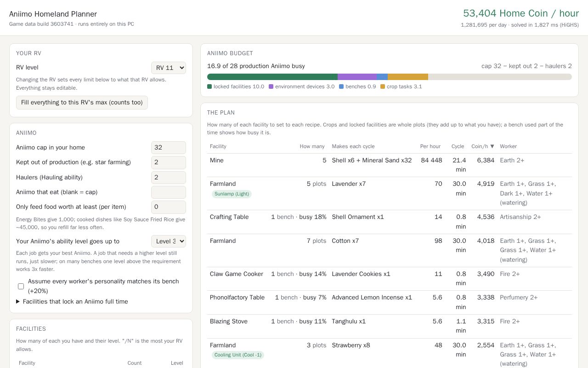Click the 'Makes each cycle' column header
The width and height of the screenshot is (588, 368).
point(353,146)
